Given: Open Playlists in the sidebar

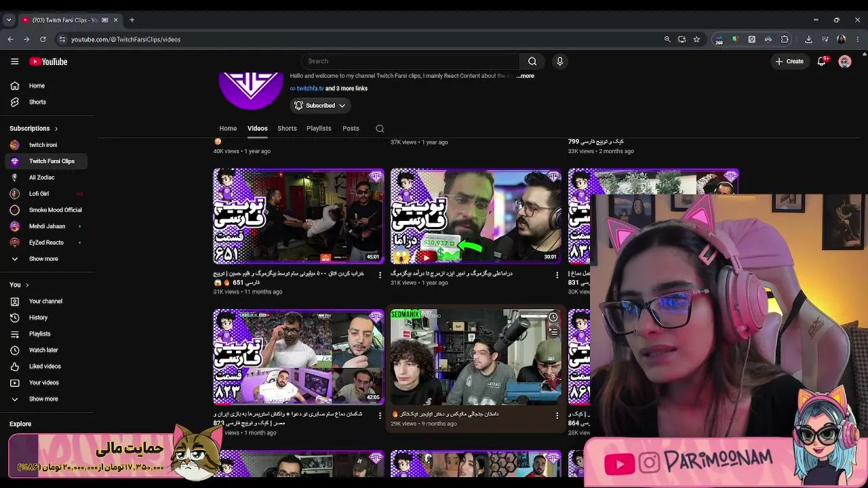Looking at the screenshot, I should (x=46, y=334).
